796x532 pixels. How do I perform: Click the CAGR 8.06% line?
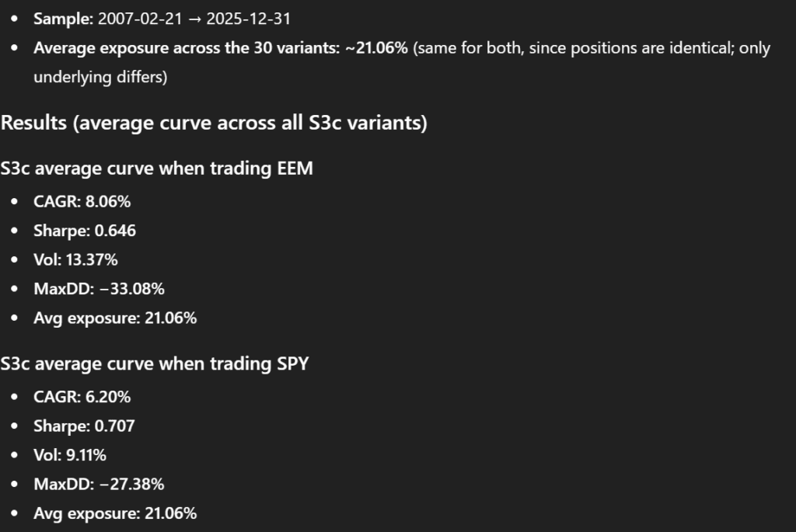point(82,202)
